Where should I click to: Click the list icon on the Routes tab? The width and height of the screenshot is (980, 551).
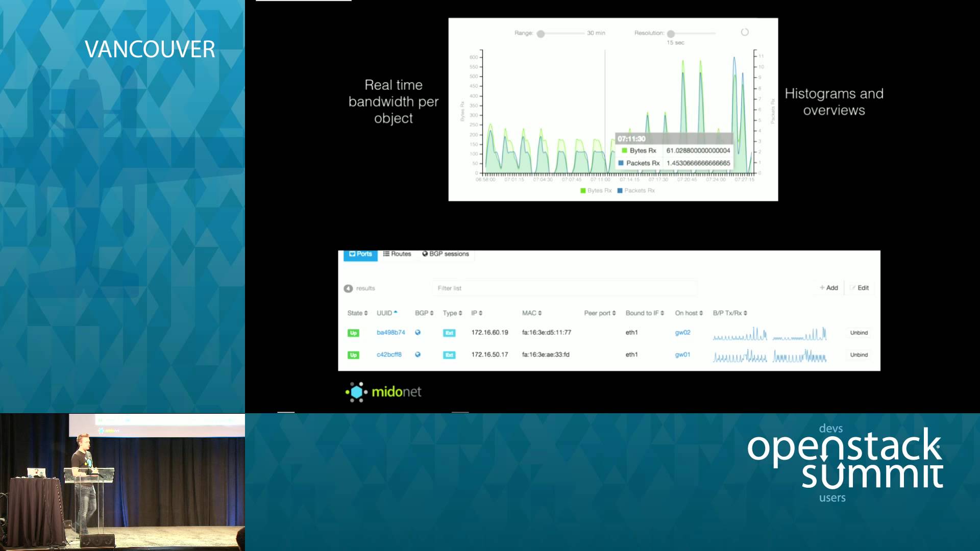[386, 254]
